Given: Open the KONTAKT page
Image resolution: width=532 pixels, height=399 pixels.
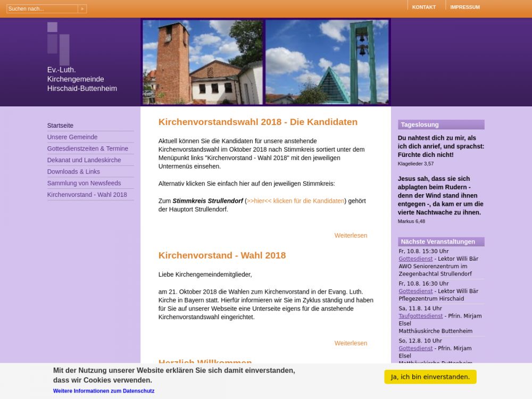Looking at the screenshot, I should click(423, 7).
